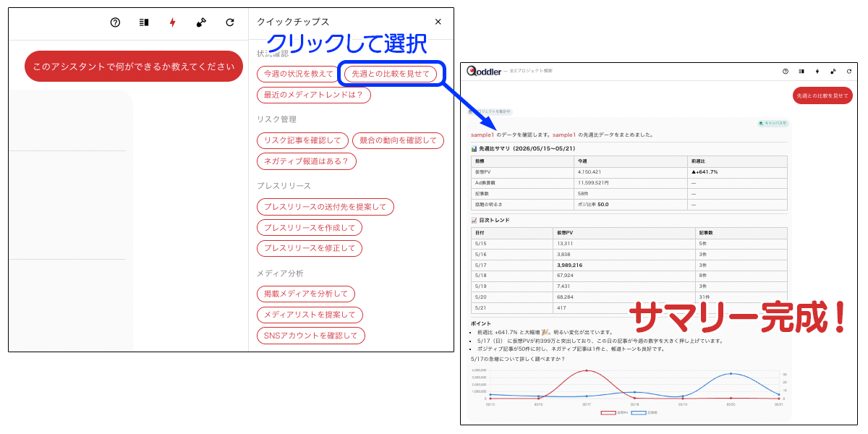Click SNSアカウントを確認して chip
Image resolution: width=868 pixels, height=434 pixels.
click(311, 336)
